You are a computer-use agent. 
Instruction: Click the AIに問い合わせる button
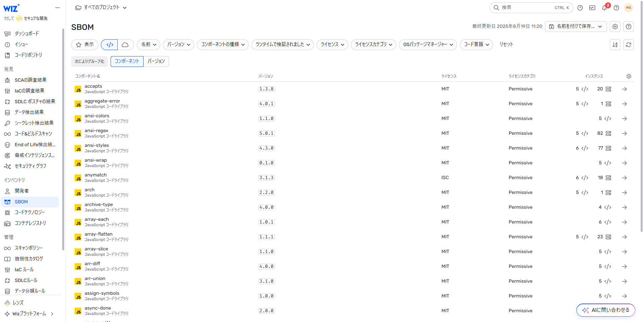click(x=605, y=310)
